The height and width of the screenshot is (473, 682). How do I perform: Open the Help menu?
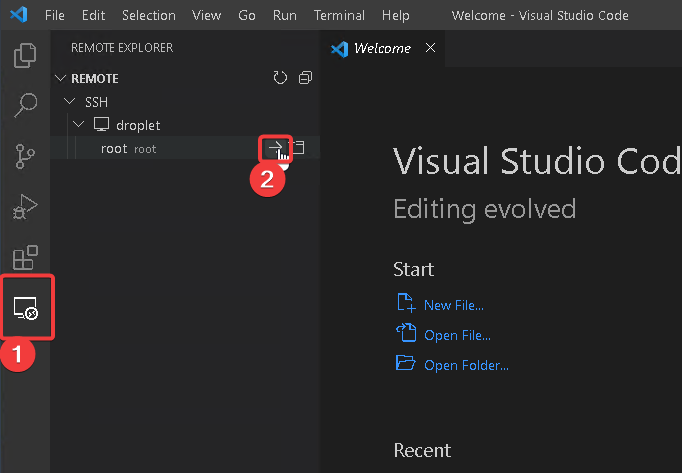(396, 15)
